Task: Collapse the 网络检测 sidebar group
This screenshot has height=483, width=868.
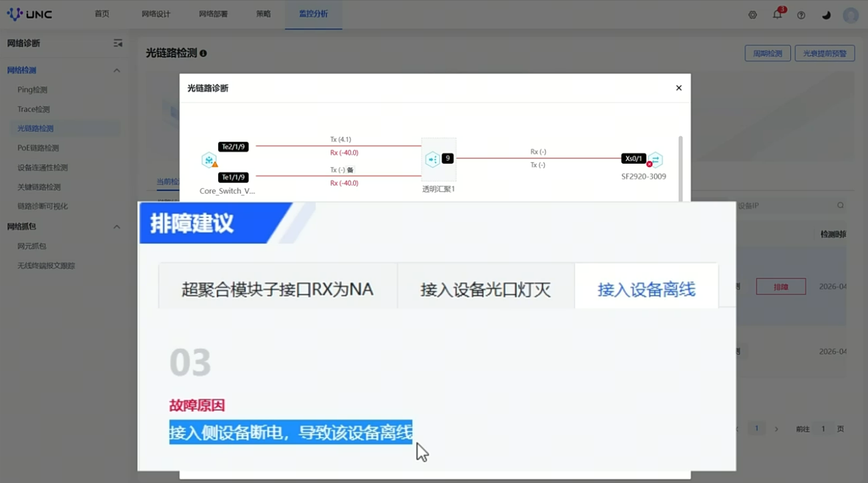Action: [116, 71]
